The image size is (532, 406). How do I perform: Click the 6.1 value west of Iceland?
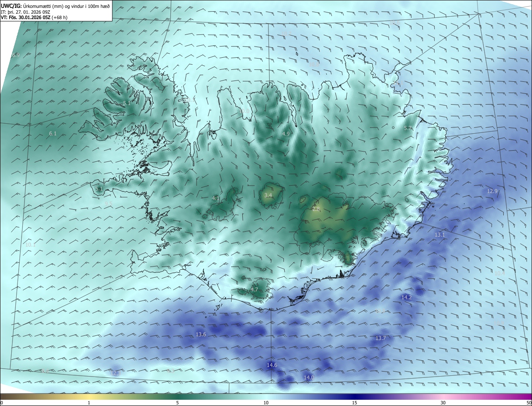[x=53, y=133]
